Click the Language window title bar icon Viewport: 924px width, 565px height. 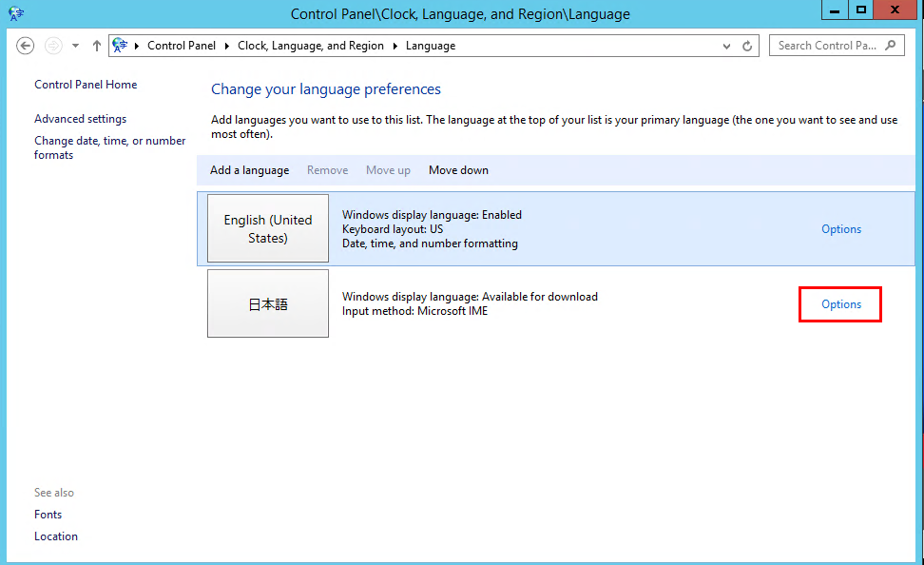coord(15,13)
